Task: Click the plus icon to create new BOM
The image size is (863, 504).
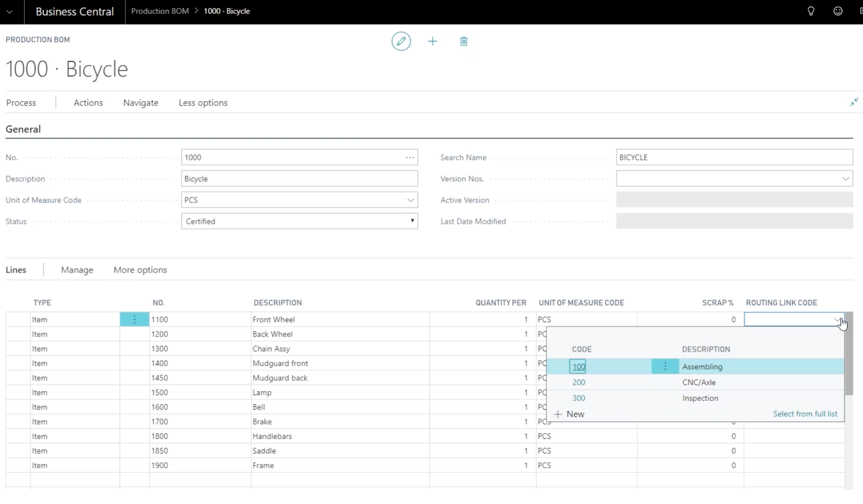Action: (x=432, y=41)
